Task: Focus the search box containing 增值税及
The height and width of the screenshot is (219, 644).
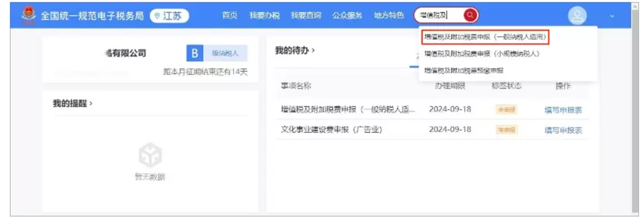Action: (x=438, y=15)
